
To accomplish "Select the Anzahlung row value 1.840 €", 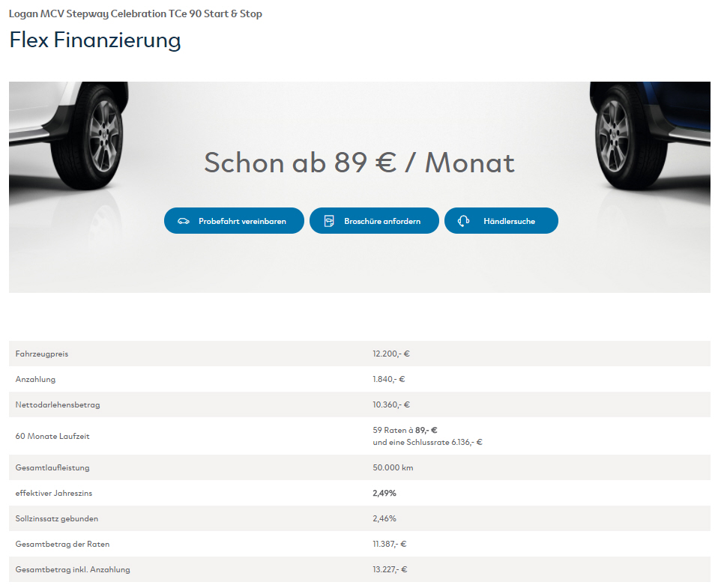I will tap(389, 379).
